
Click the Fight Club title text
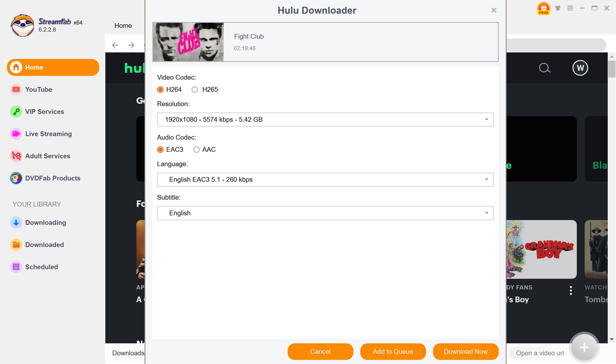click(x=249, y=37)
